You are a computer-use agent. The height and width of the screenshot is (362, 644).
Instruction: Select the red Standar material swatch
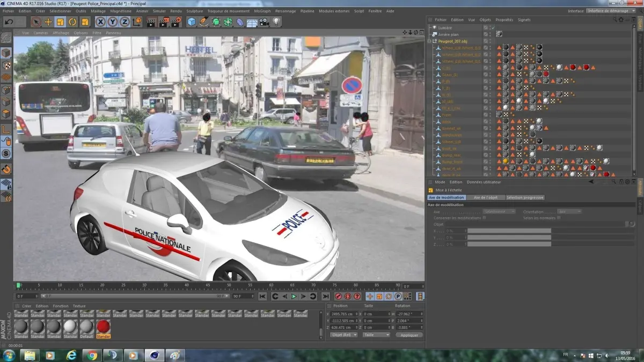point(103,328)
